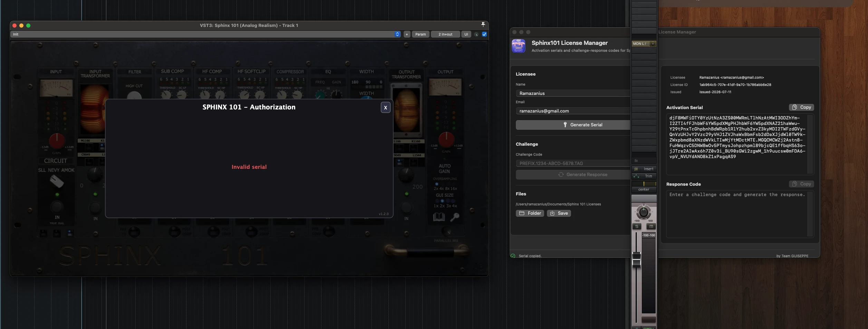Screen dimensions: 868x329
Task: Open the Sphinx 101 manual book icon
Action: click(439, 217)
